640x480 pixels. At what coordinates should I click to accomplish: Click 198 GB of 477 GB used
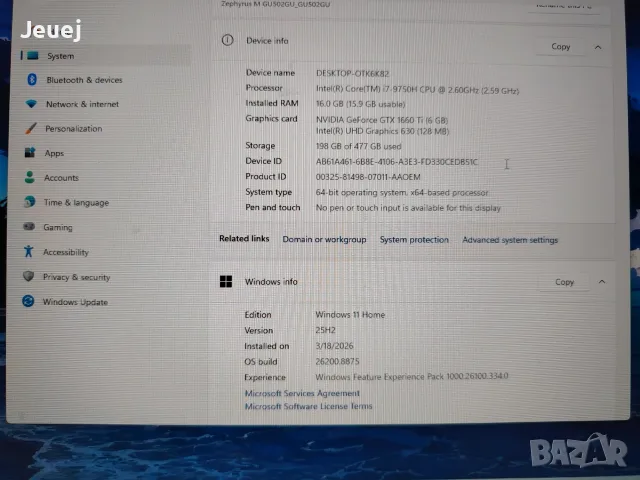click(358, 146)
